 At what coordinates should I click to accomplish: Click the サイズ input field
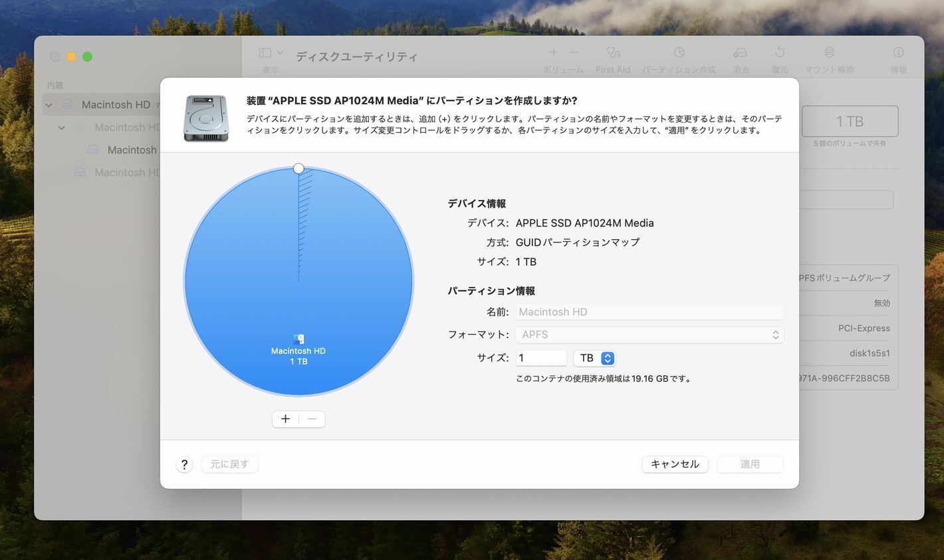coord(541,358)
